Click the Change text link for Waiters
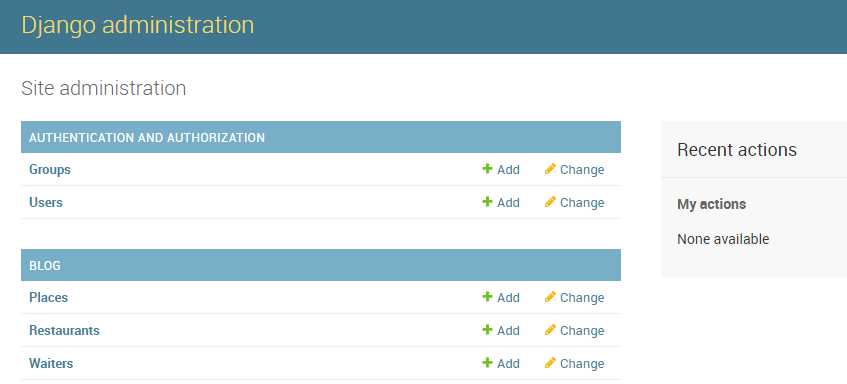The width and height of the screenshot is (847, 384). coord(582,363)
